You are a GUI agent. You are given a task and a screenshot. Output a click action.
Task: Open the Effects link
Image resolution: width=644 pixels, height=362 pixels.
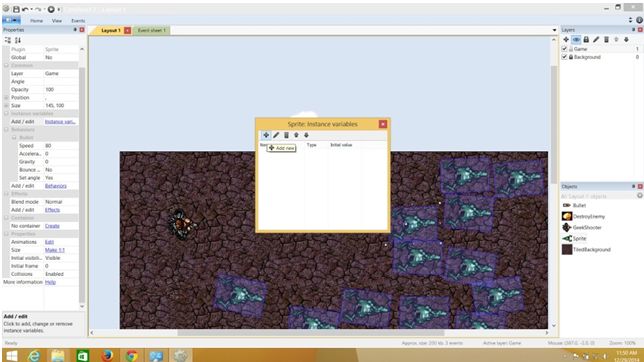pos(52,210)
